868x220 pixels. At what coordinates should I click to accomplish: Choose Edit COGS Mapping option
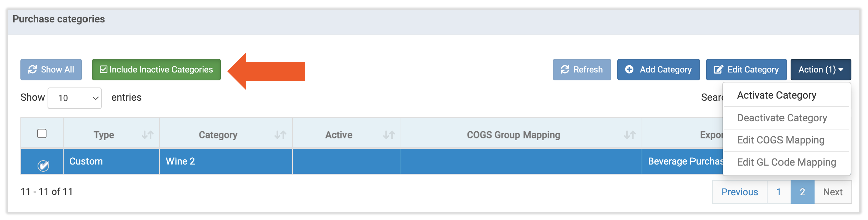[x=780, y=140]
